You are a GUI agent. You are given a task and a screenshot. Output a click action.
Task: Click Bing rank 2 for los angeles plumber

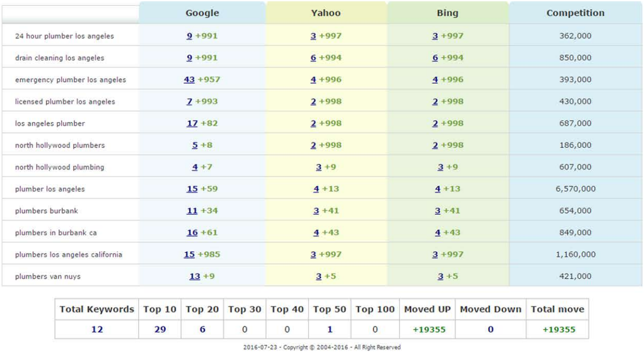point(435,123)
